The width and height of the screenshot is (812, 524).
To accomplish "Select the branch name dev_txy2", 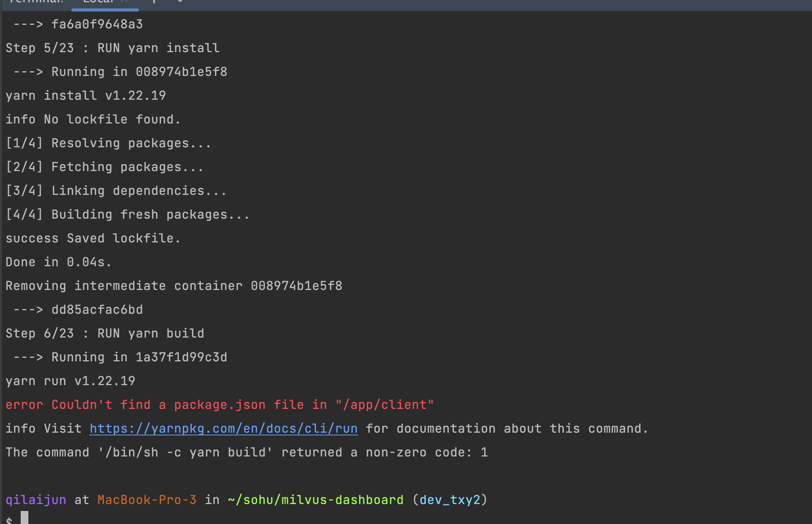I will click(450, 499).
